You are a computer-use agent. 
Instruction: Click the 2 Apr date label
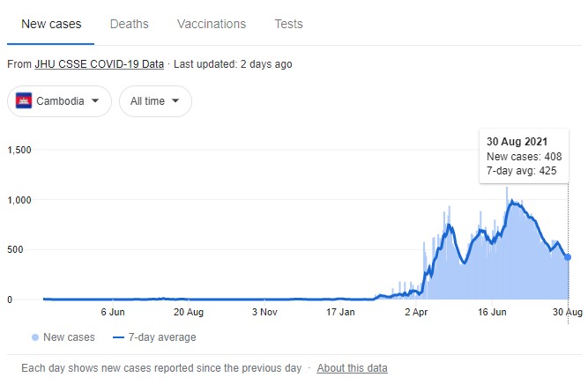(x=417, y=312)
